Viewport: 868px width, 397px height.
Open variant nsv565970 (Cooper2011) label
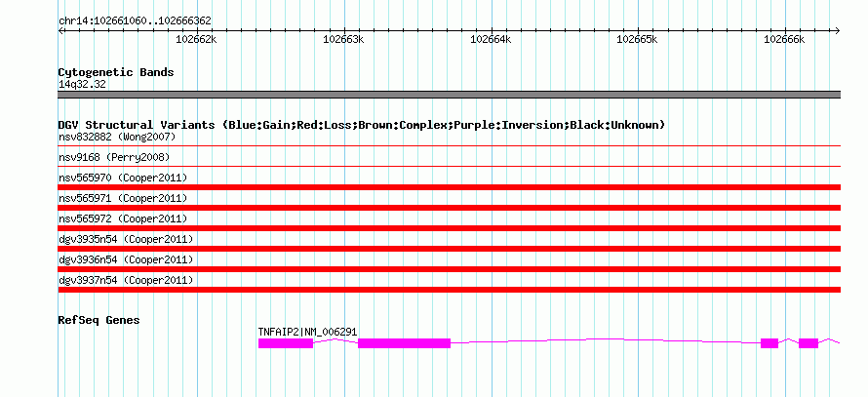click(x=123, y=178)
